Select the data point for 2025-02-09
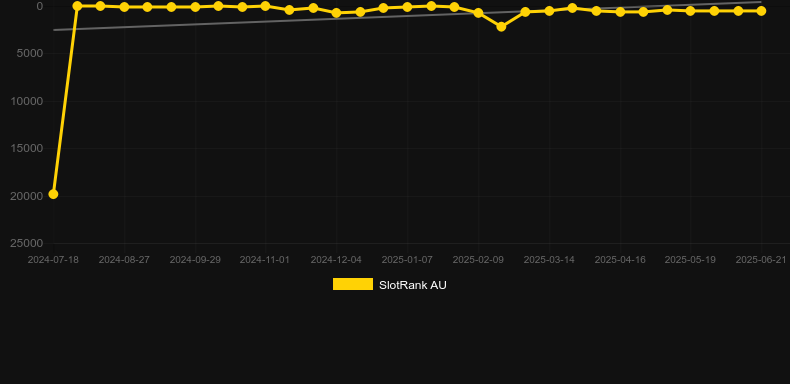 (x=478, y=13)
